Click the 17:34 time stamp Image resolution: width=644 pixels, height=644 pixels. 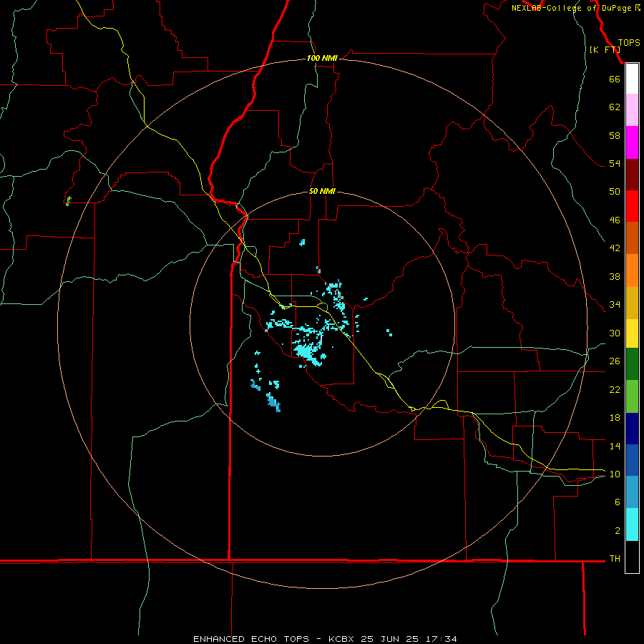pos(441,639)
